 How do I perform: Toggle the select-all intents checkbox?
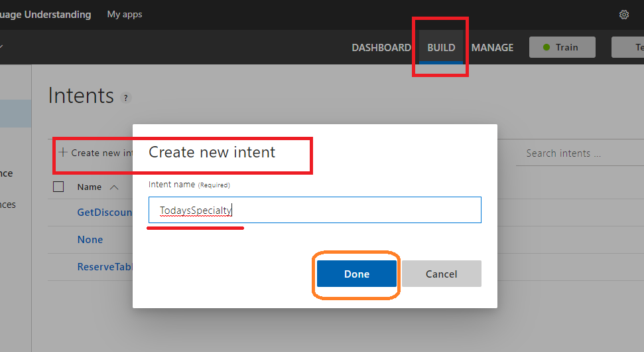click(58, 187)
